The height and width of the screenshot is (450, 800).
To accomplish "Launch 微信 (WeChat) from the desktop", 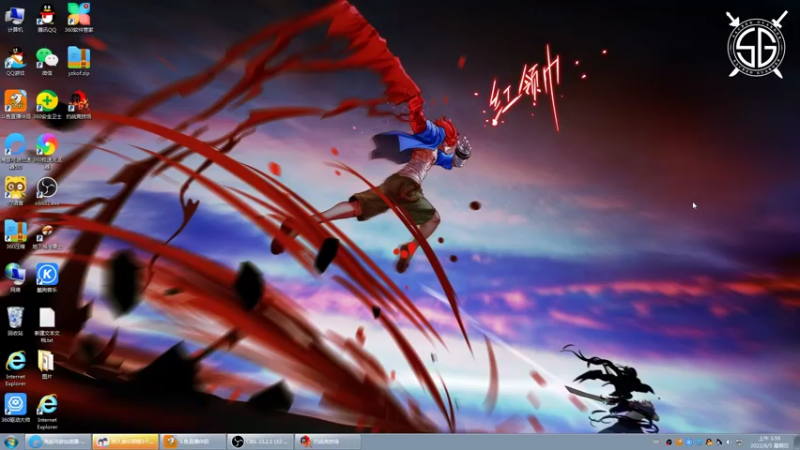I will [x=46, y=62].
